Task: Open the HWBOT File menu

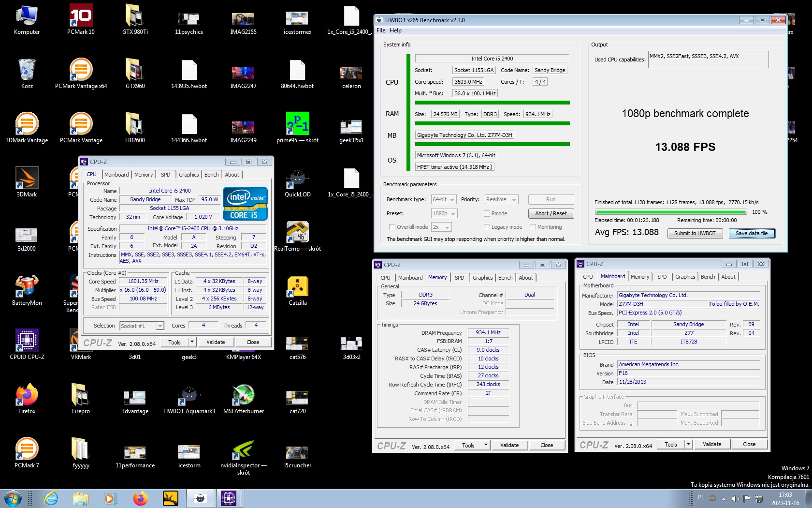Action: (x=381, y=30)
